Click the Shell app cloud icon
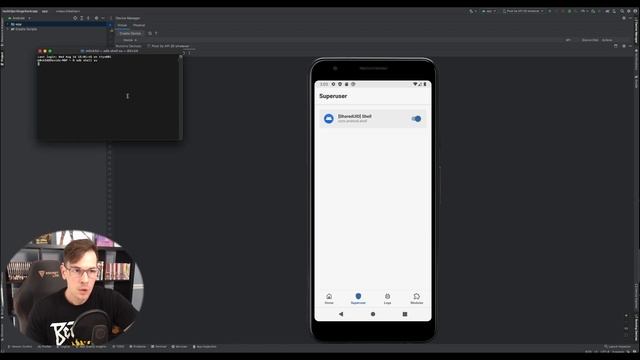Viewport: 640px width, 360px height. [x=329, y=119]
